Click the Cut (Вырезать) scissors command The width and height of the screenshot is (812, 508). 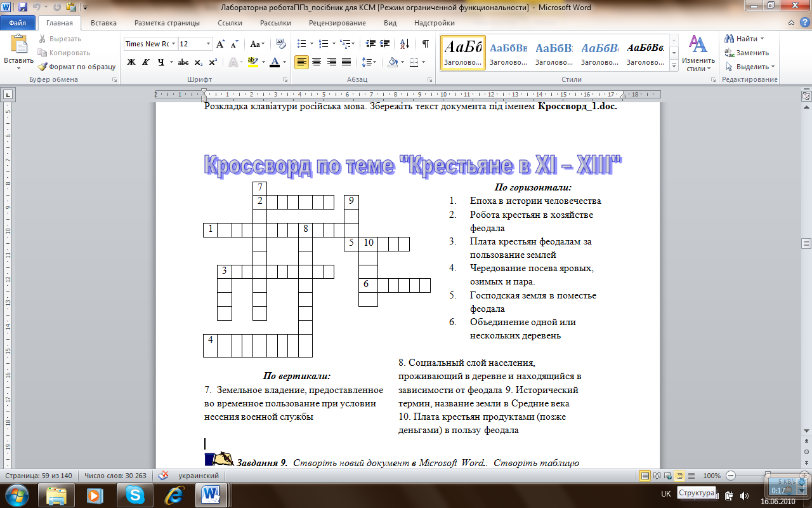pyautogui.click(x=60, y=39)
